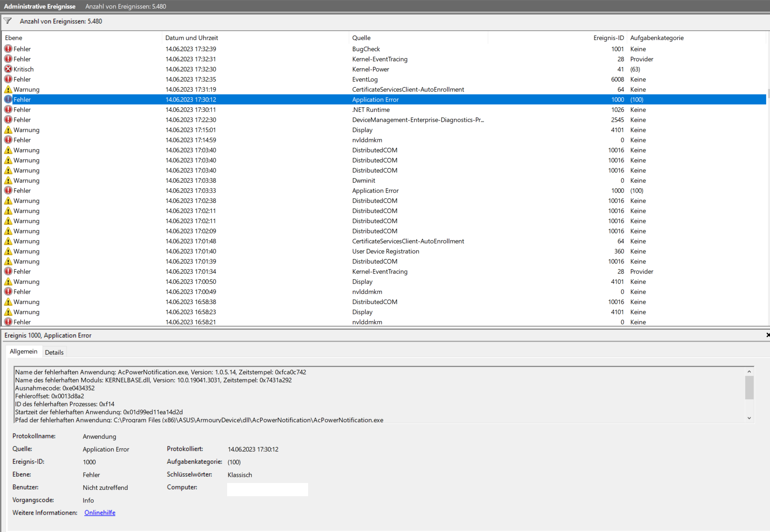The width and height of the screenshot is (770, 532).
Task: Click the Kritisch level label
Action: pyautogui.click(x=23, y=69)
